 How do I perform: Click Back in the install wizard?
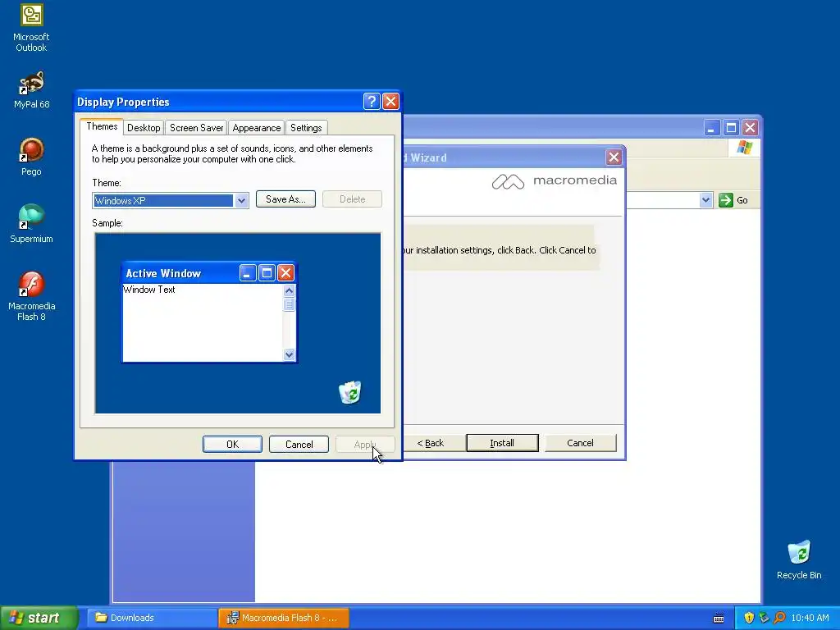tap(431, 443)
